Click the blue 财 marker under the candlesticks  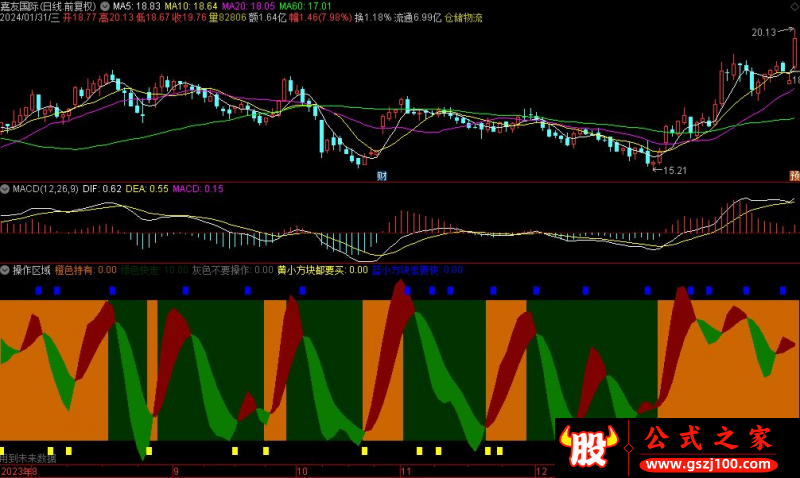click(381, 175)
